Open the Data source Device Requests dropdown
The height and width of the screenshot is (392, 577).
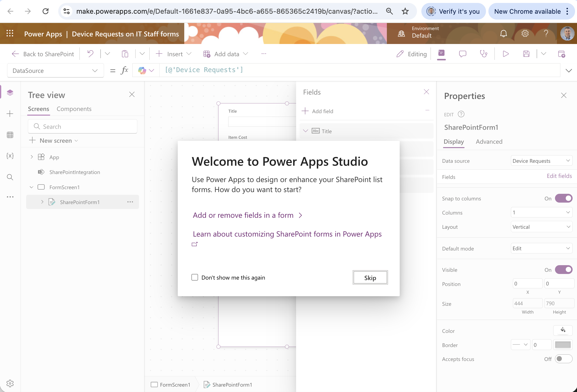(x=542, y=161)
